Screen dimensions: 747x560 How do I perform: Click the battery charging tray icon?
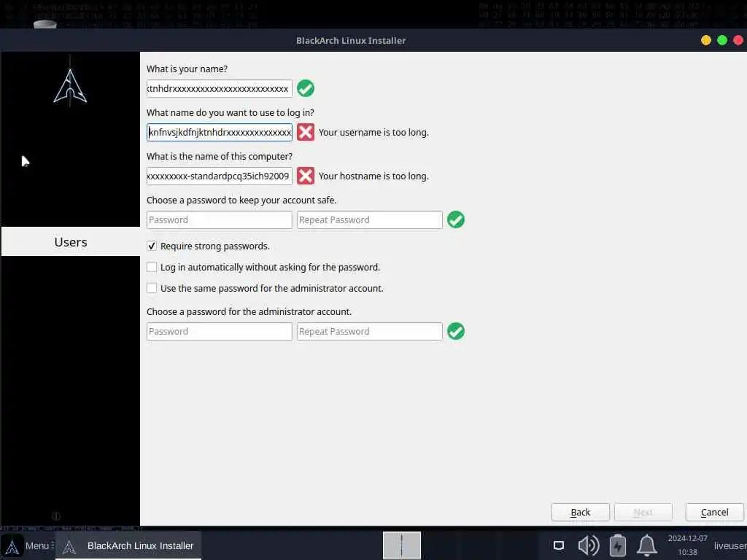[618, 545]
